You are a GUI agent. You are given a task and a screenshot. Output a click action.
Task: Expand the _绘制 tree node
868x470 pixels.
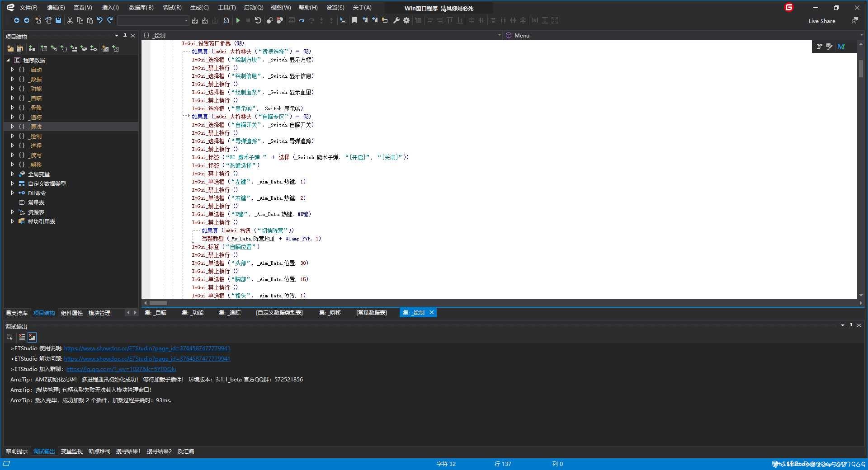(x=12, y=136)
